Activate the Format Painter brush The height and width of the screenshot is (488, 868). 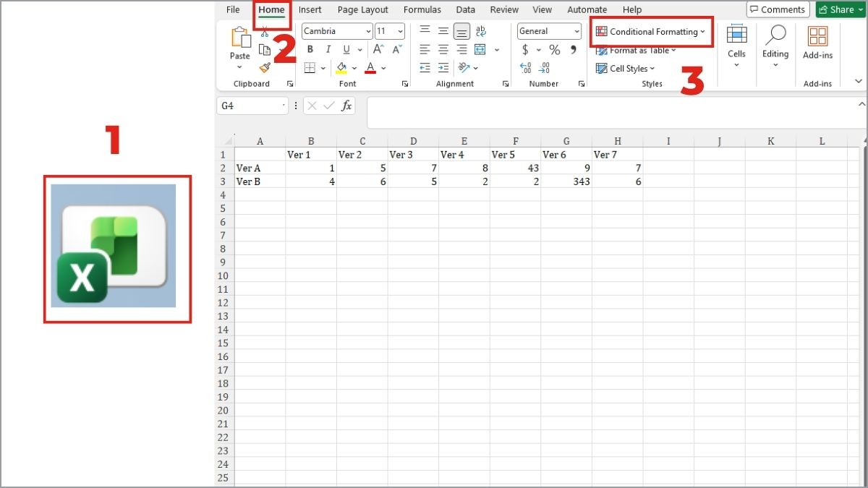265,68
